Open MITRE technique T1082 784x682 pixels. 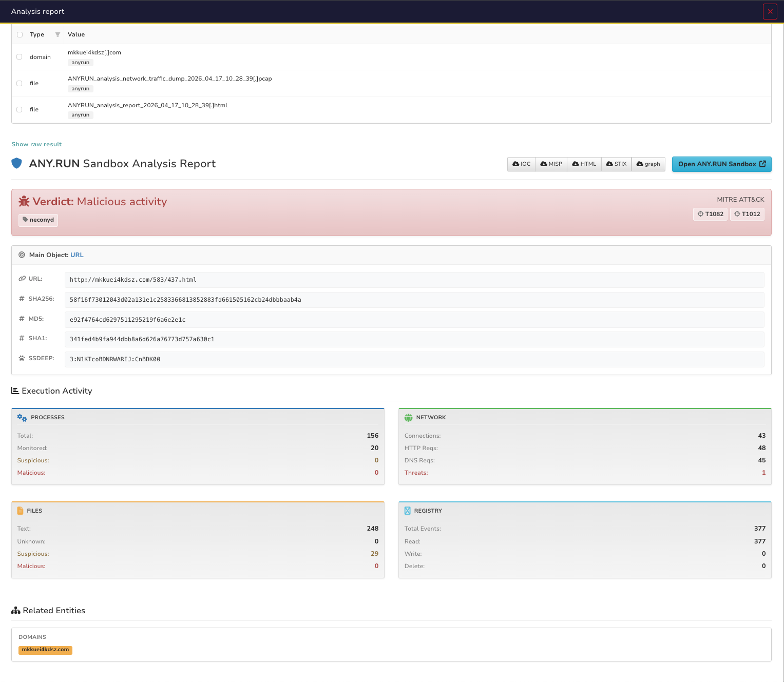710,214
